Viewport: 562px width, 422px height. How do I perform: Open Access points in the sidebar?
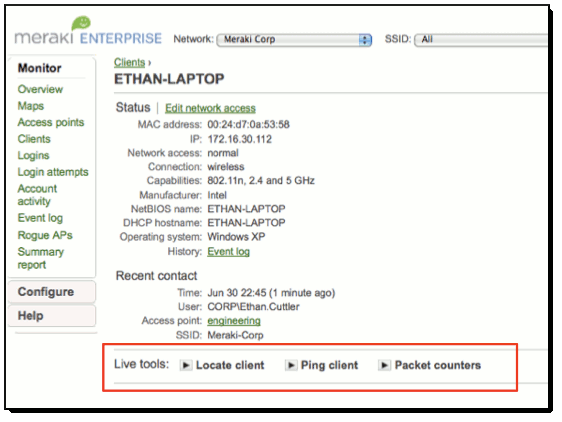tap(51, 122)
